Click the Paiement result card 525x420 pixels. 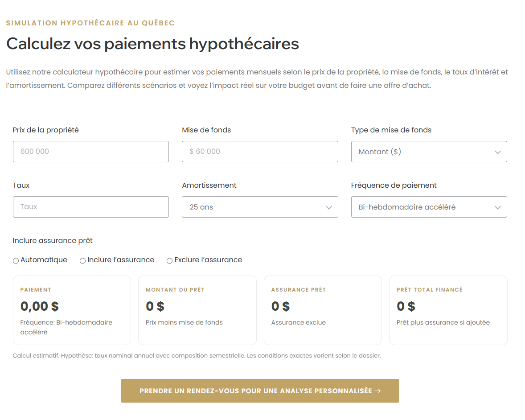point(72,310)
